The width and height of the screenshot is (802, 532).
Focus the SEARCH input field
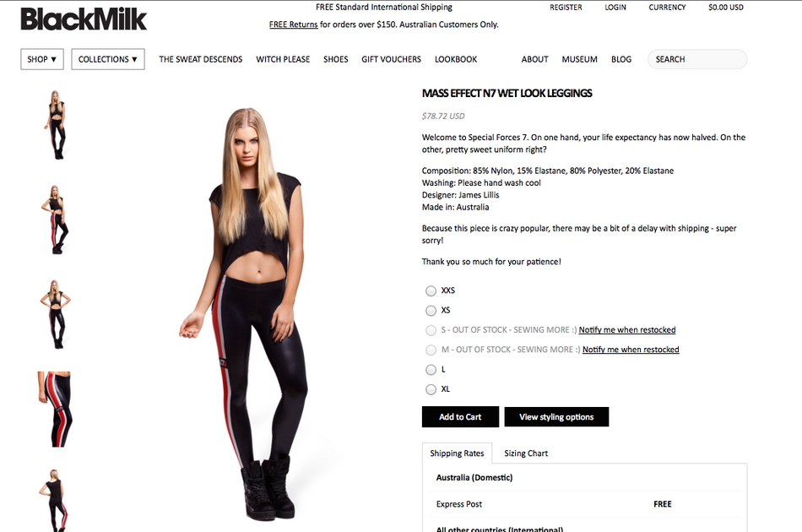click(697, 59)
